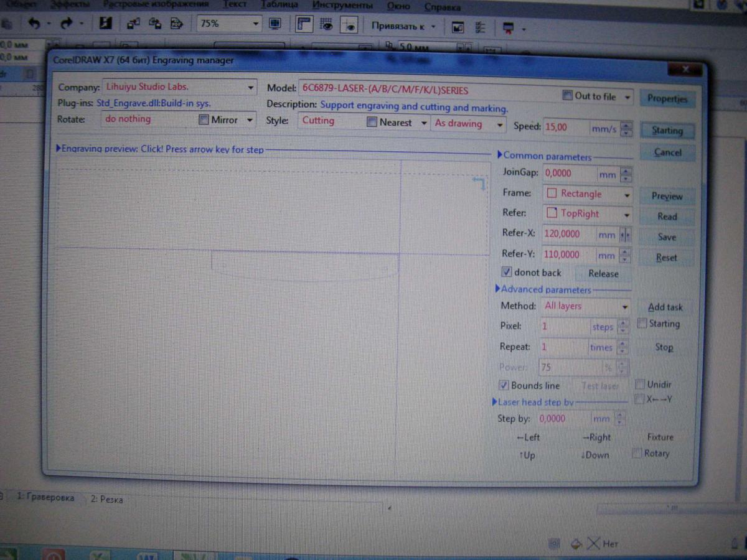747x560 pixels.
Task: Open the Окно menu
Action: pos(398,6)
